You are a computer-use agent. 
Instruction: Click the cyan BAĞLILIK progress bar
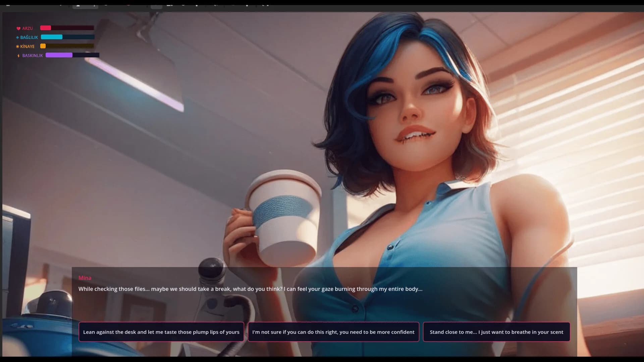[67, 37]
